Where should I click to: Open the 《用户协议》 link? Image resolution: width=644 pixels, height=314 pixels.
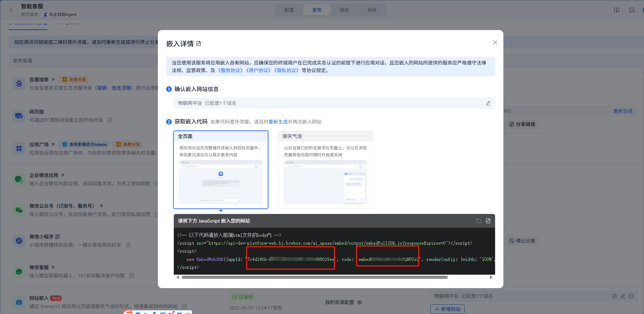pos(258,70)
